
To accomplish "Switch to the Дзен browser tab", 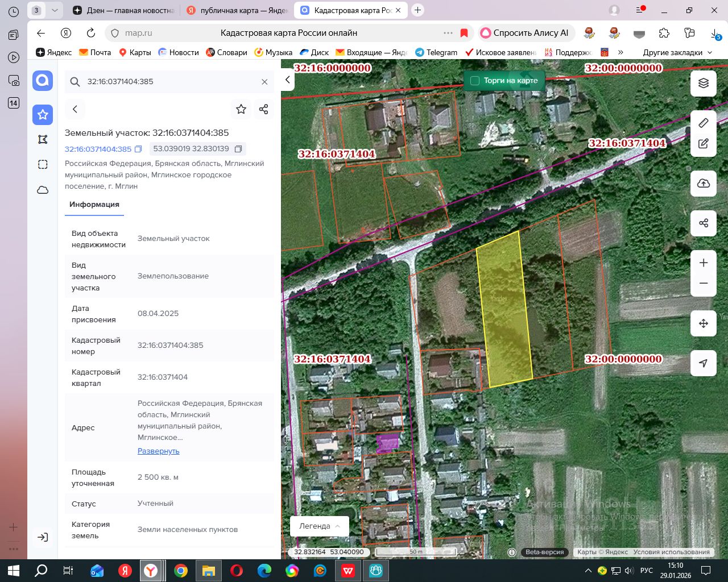I will pyautogui.click(x=124, y=10).
